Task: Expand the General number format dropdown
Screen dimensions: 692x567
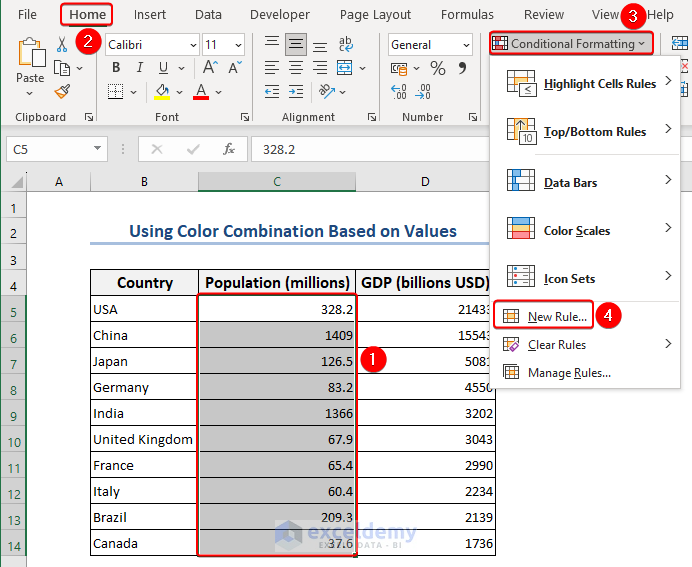Action: (x=465, y=45)
